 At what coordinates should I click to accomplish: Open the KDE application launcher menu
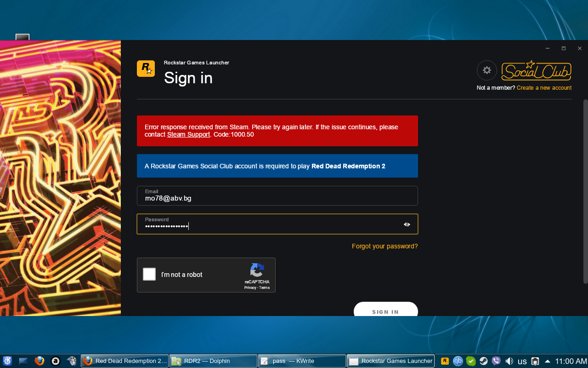click(x=7, y=361)
